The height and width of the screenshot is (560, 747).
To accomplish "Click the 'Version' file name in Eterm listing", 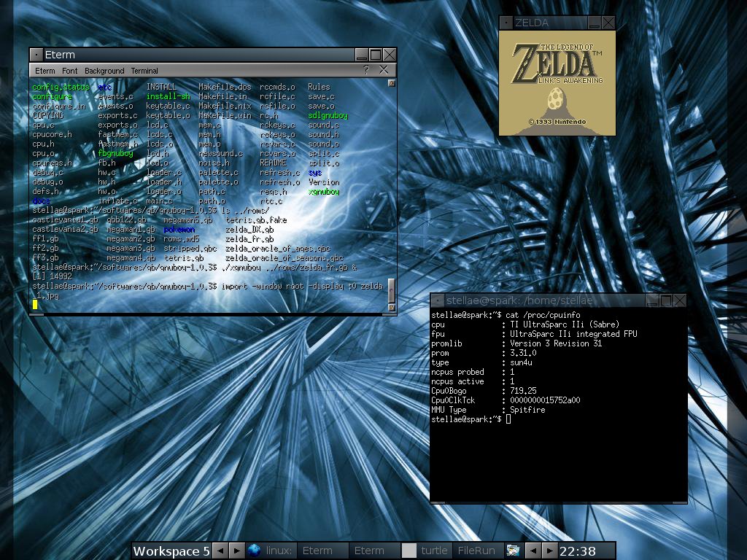I will point(324,182).
